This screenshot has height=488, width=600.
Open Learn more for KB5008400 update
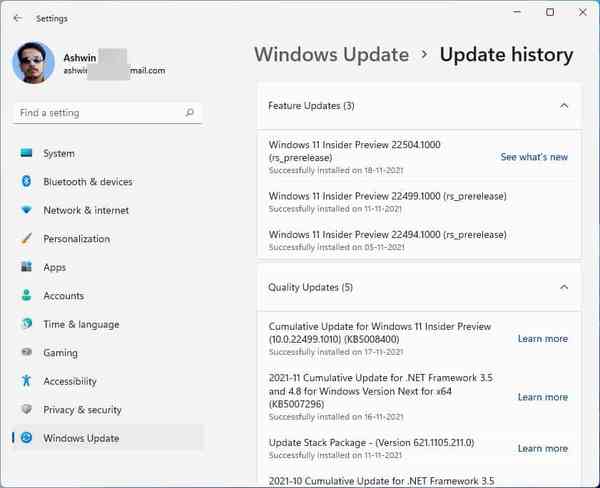[x=542, y=339]
